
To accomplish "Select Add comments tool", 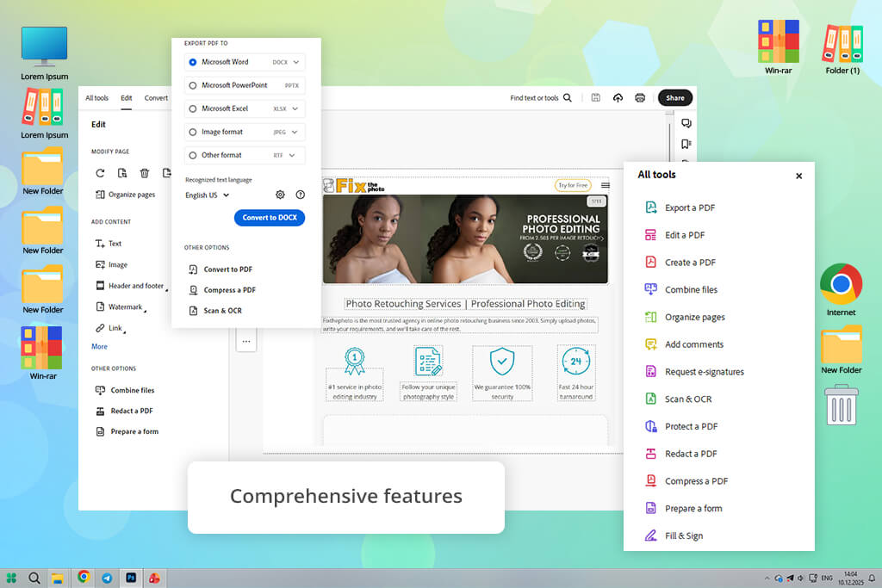I will pyautogui.click(x=685, y=344).
